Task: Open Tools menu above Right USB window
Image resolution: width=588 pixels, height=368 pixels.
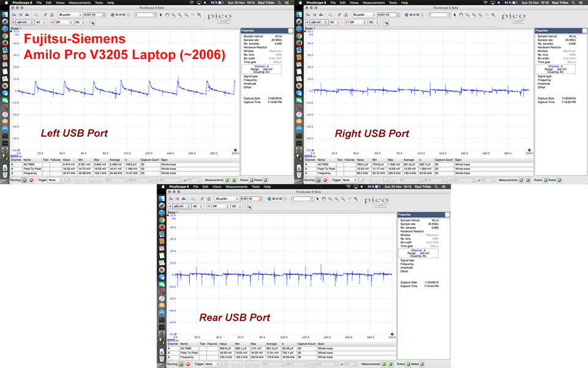Action: (x=393, y=2)
